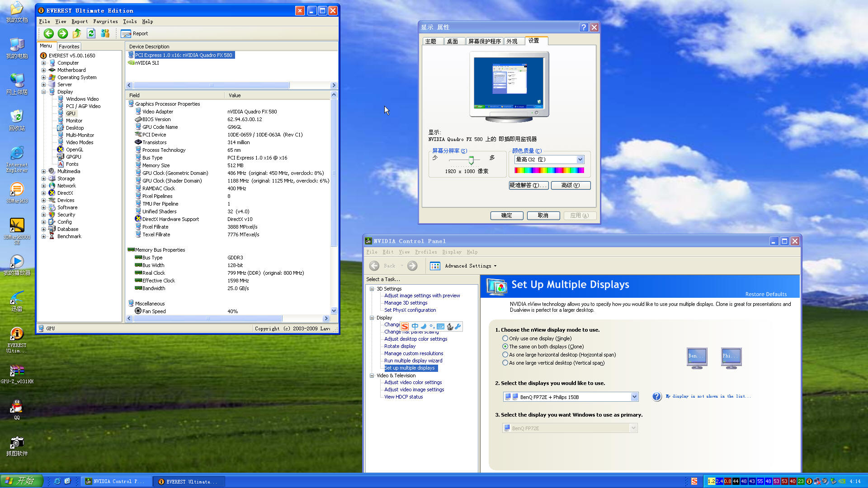Open Profiles menu in NVIDIA Control Panel
Screen dimensions: 868x488
[x=426, y=252]
